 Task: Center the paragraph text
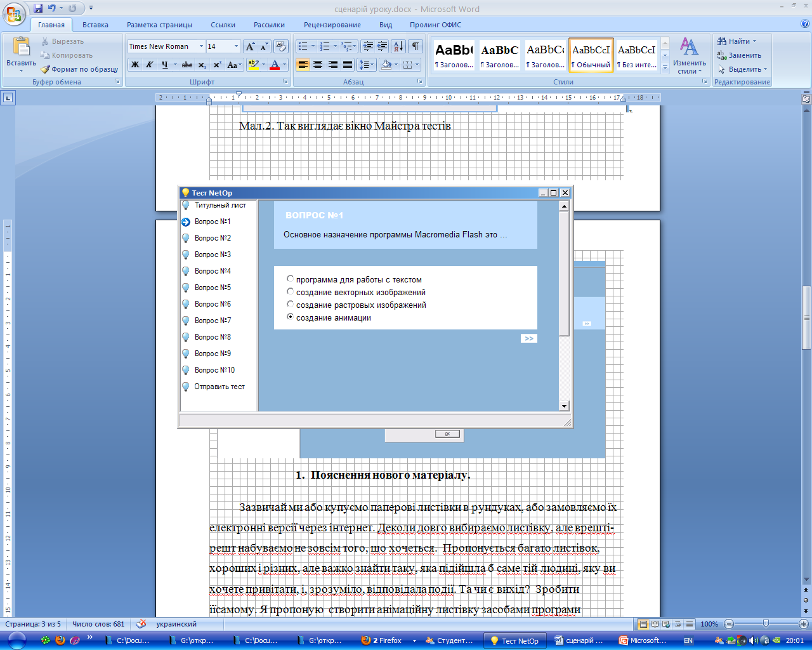pyautogui.click(x=318, y=65)
